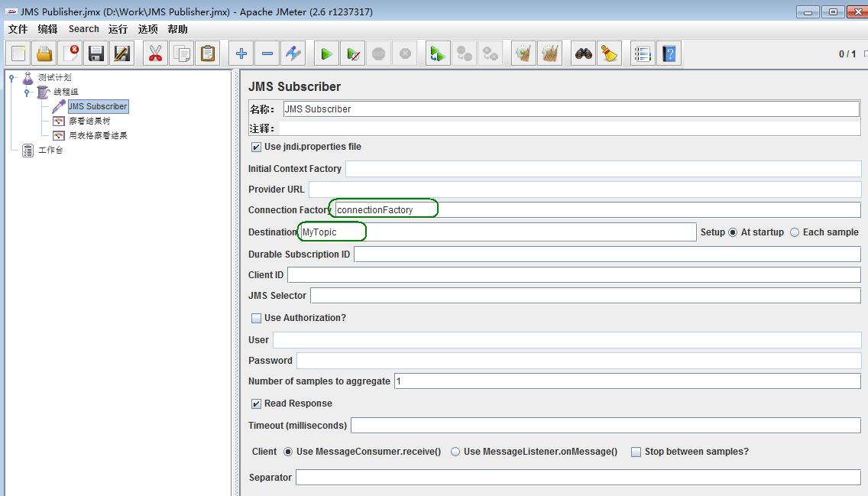Click the Function Helper list icon
The image size is (868, 496).
(x=643, y=53)
